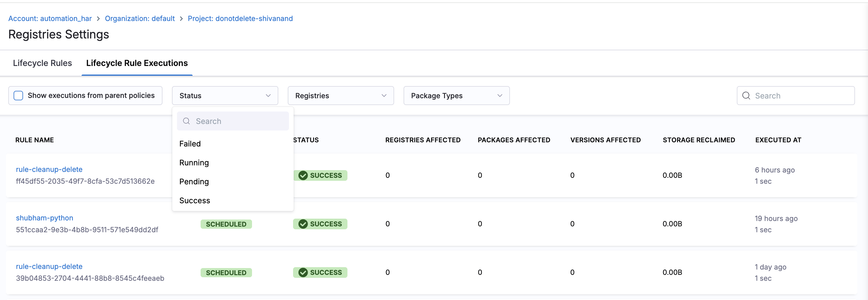Click VERSIONS AFFECTED column header

pos(606,140)
